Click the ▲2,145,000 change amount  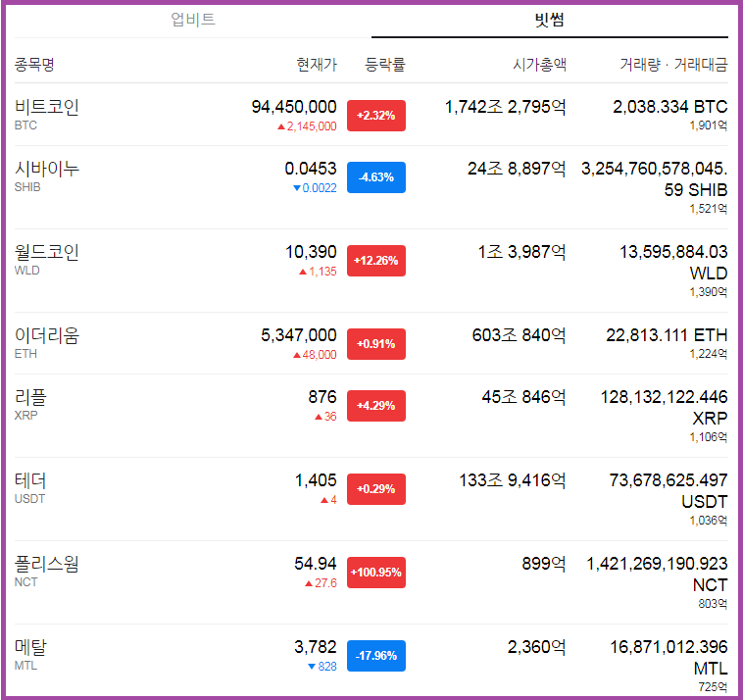pyautogui.click(x=307, y=126)
